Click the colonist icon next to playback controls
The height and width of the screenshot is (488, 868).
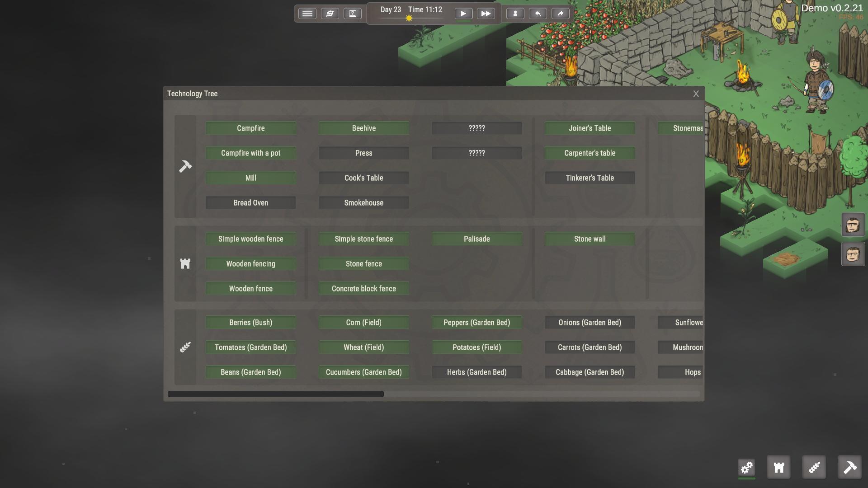click(x=514, y=14)
